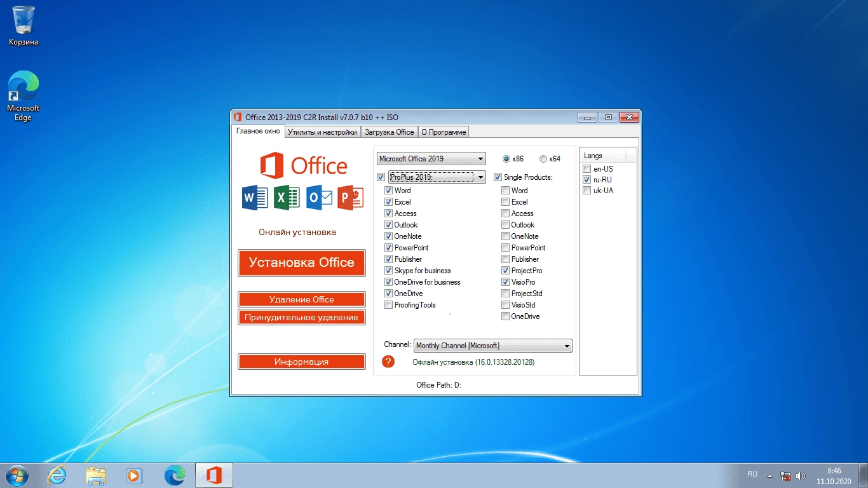The image size is (868, 488).
Task: Switch to Загрузка Office tab
Action: click(389, 132)
